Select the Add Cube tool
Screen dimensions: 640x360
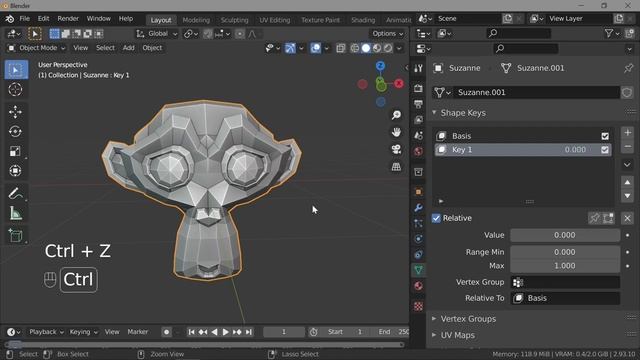click(16, 236)
